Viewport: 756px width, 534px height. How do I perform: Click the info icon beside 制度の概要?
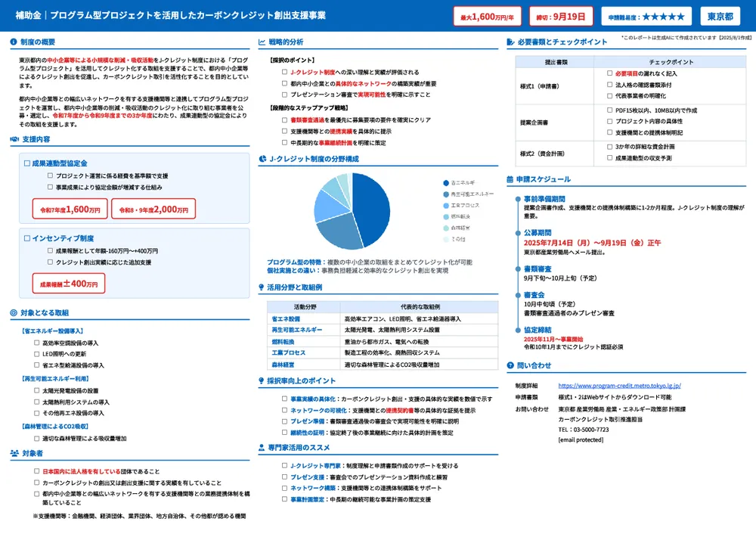[x=14, y=42]
